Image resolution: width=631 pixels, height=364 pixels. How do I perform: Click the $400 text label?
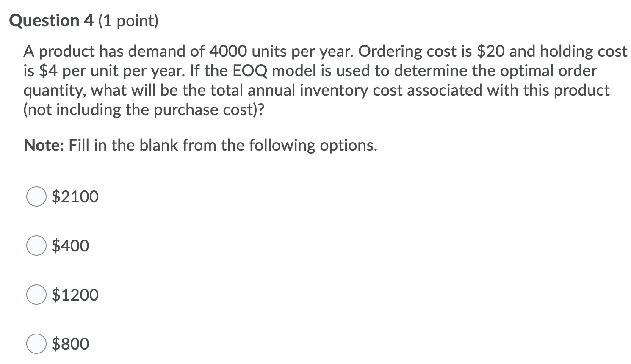(x=70, y=245)
